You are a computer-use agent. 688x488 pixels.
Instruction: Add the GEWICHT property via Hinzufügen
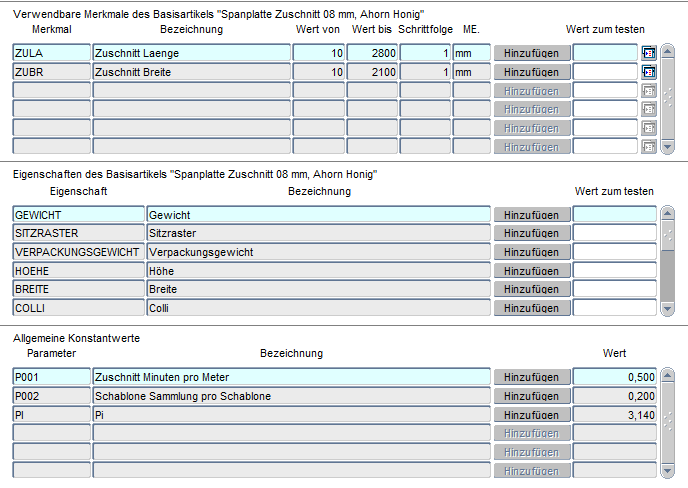coord(531,215)
